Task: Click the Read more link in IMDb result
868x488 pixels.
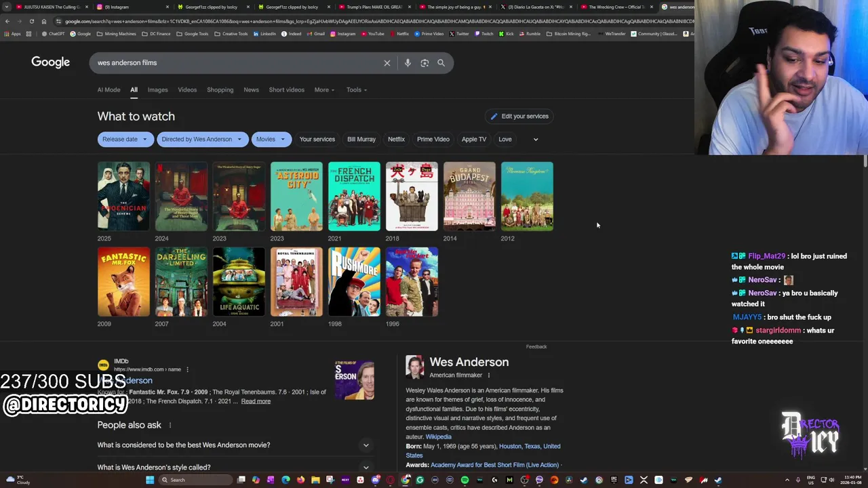Action: coord(256,401)
